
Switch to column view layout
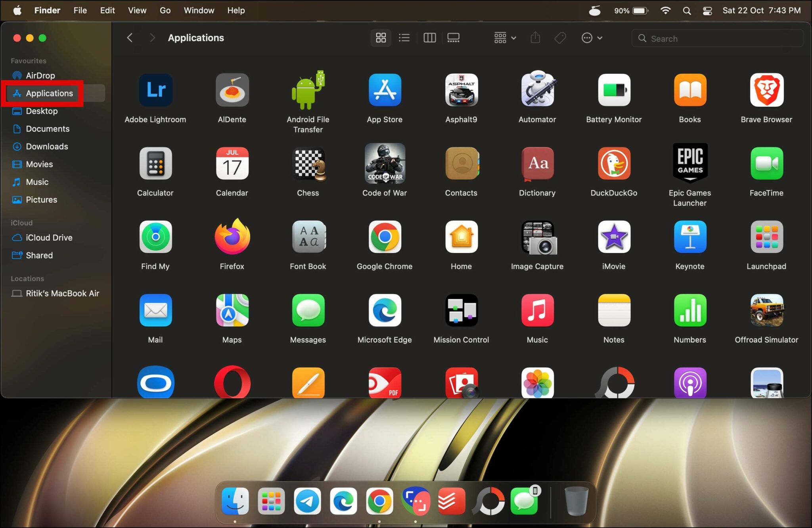[x=429, y=38]
